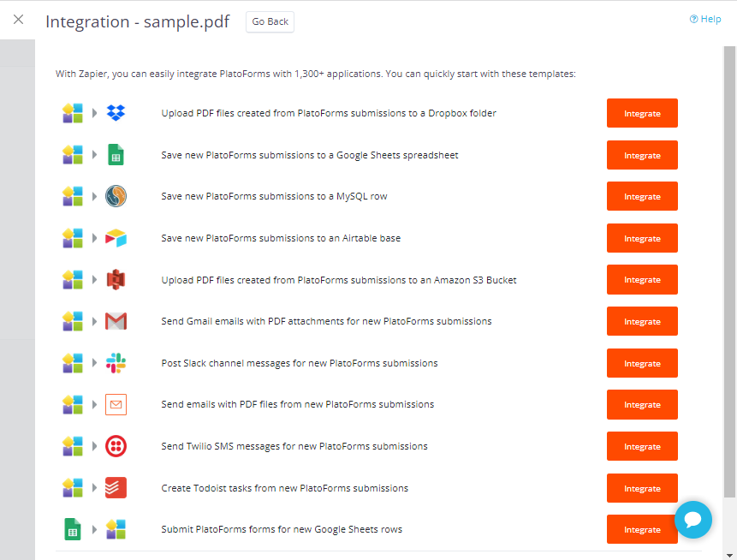Click the Slack icon
Screen dimensions: 737x560
[x=116, y=363]
